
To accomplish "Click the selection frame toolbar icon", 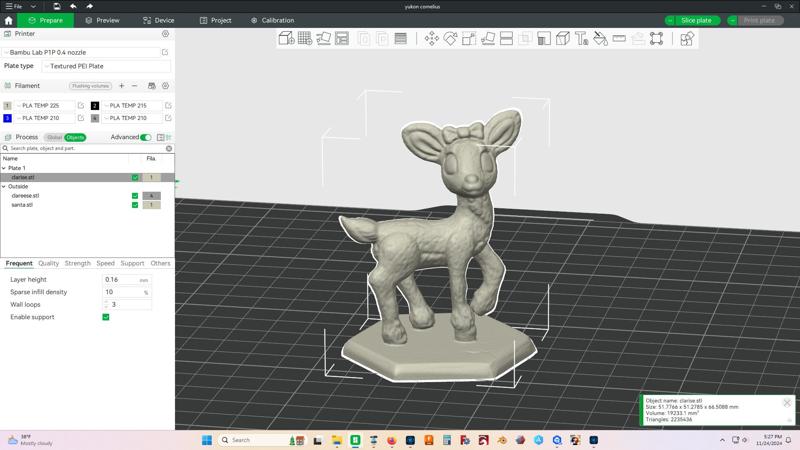I will coord(657,38).
